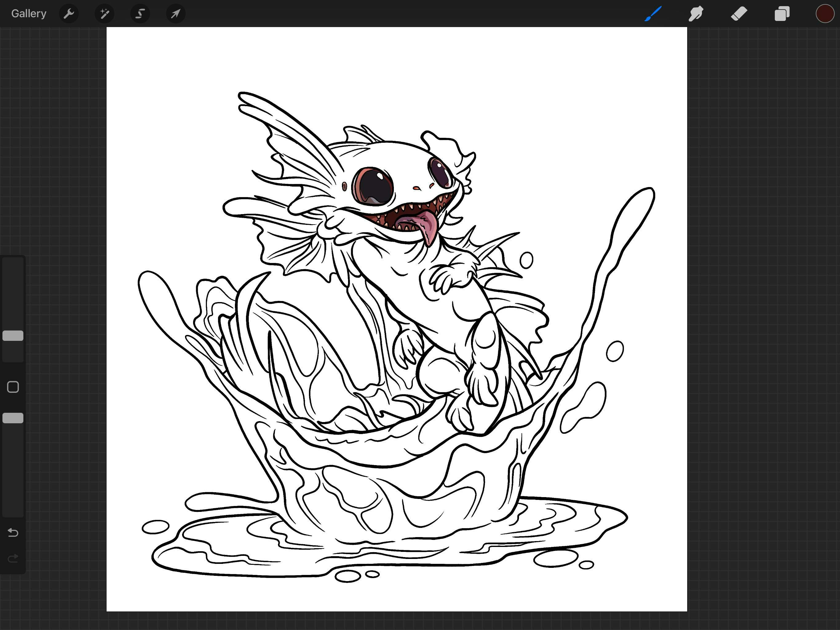The image size is (840, 630).
Task: Open the Actions wrench menu
Action: (69, 14)
